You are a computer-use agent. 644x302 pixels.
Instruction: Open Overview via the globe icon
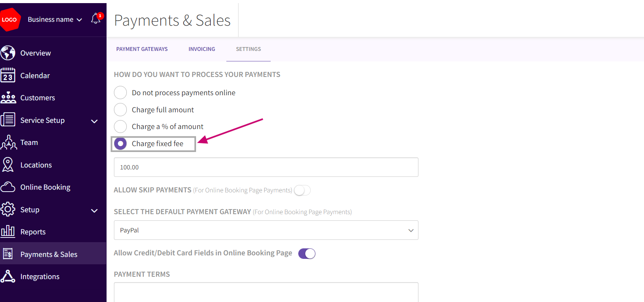[8, 53]
